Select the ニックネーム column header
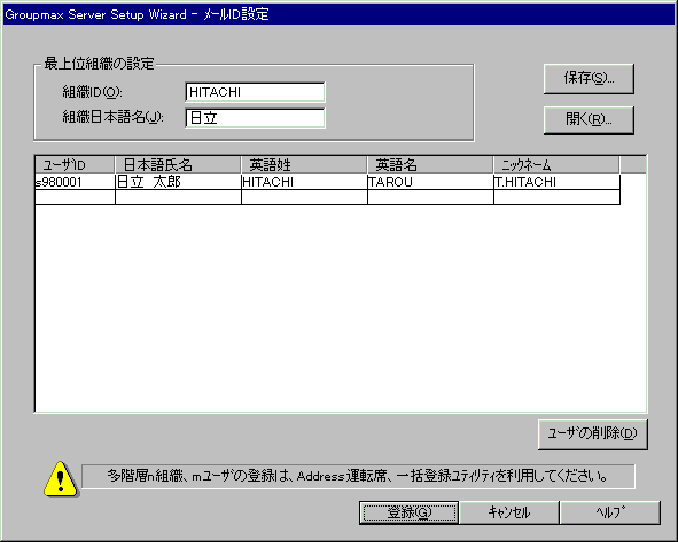Viewport: 678px width, 542px height. pos(556,165)
